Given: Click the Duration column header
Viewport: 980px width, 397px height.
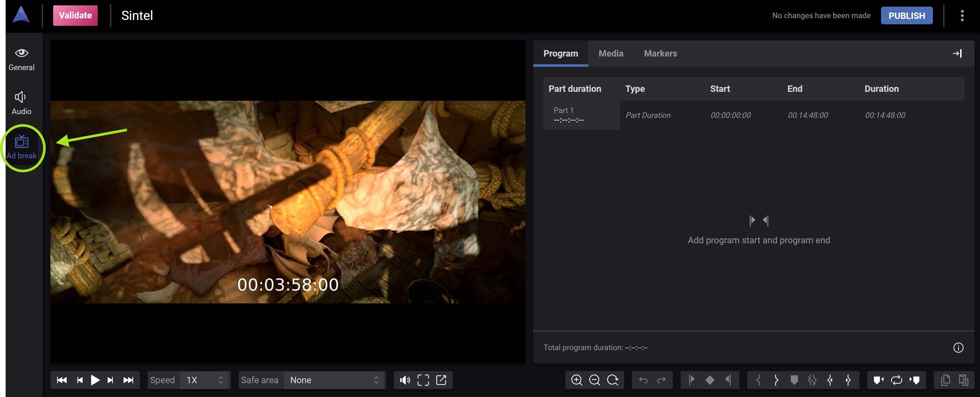Looking at the screenshot, I should coord(882,89).
